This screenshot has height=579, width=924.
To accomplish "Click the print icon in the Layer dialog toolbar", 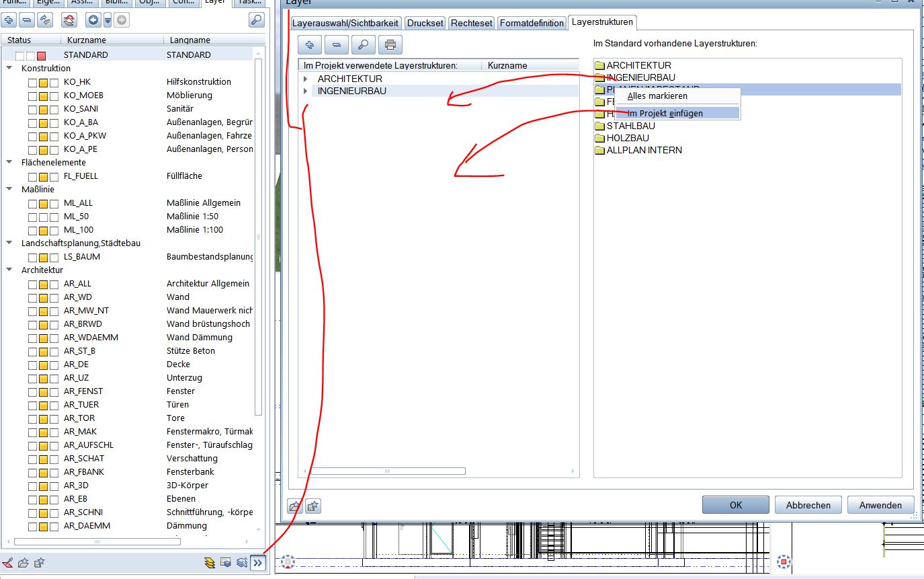I will (x=390, y=45).
